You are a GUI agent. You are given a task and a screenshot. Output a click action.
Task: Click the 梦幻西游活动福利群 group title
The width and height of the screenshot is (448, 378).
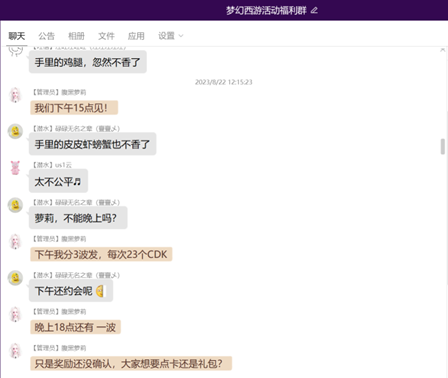coord(266,11)
